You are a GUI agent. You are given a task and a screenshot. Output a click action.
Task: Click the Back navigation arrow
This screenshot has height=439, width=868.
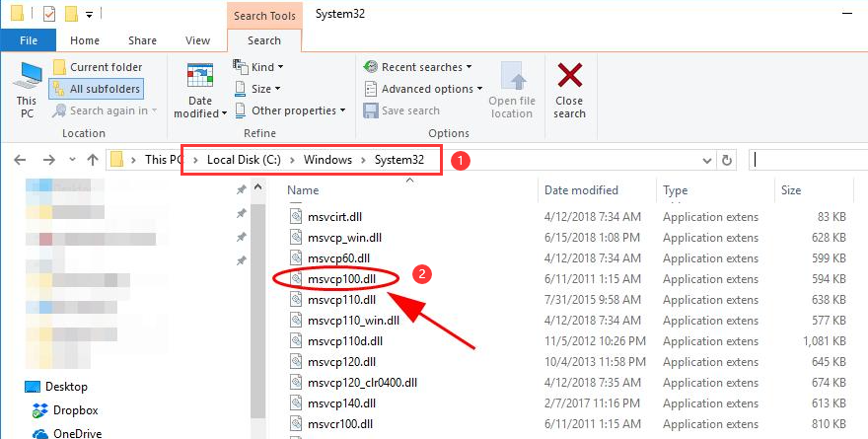pos(20,160)
